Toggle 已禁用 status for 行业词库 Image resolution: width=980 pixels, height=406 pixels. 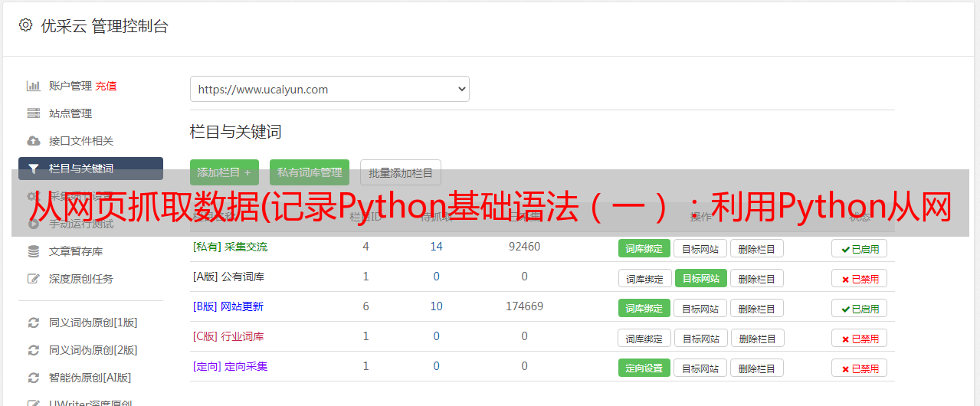pos(860,338)
